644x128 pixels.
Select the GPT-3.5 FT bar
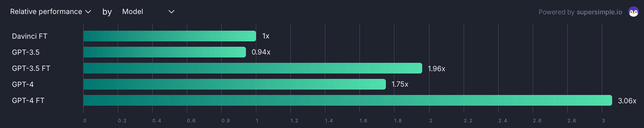(252, 68)
